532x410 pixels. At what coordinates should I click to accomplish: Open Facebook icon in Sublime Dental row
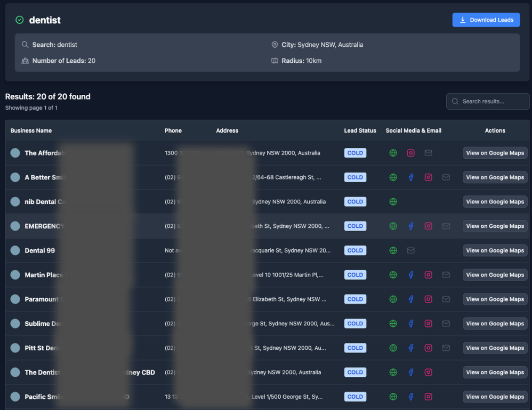pos(410,324)
